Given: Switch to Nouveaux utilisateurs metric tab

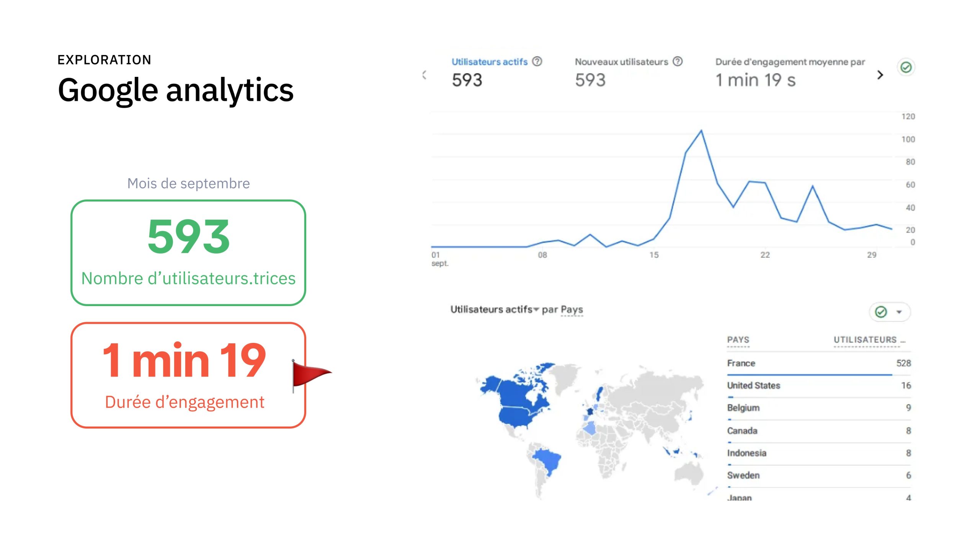Looking at the screenshot, I should point(621,62).
